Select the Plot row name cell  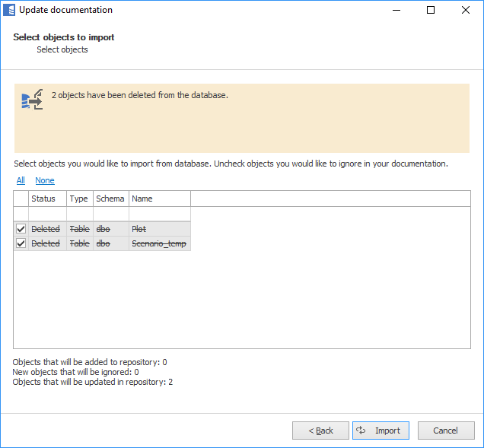(x=159, y=229)
